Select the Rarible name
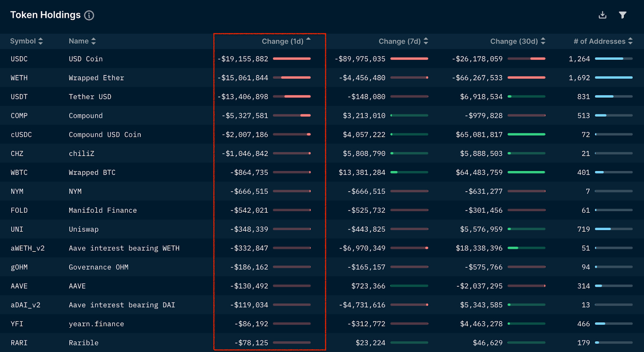This screenshot has height=352, width=644. coord(83,343)
